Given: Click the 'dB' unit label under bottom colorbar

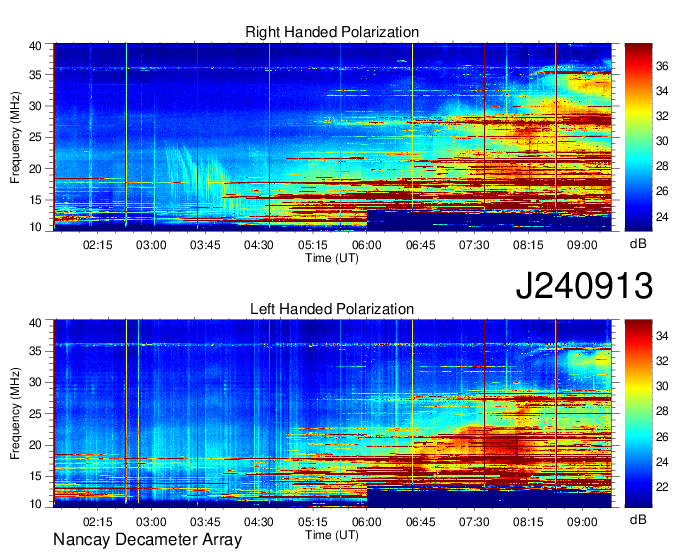Looking at the screenshot, I should [638, 520].
